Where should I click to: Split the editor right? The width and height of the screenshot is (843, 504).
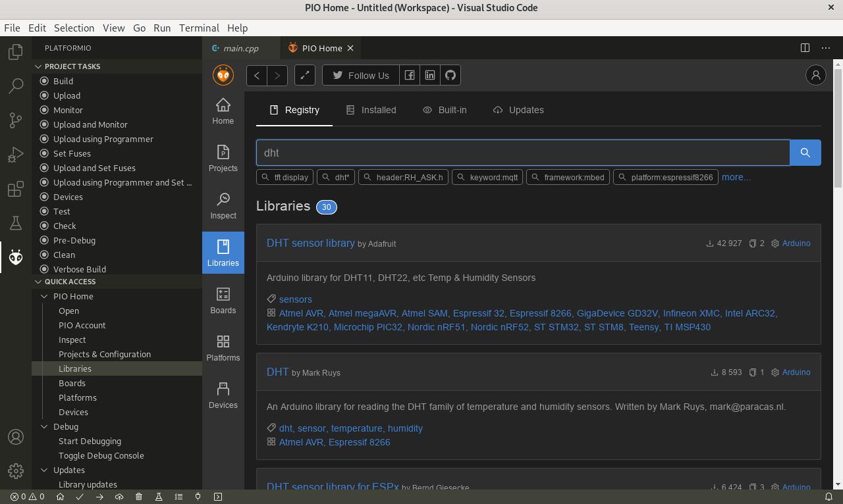(805, 47)
